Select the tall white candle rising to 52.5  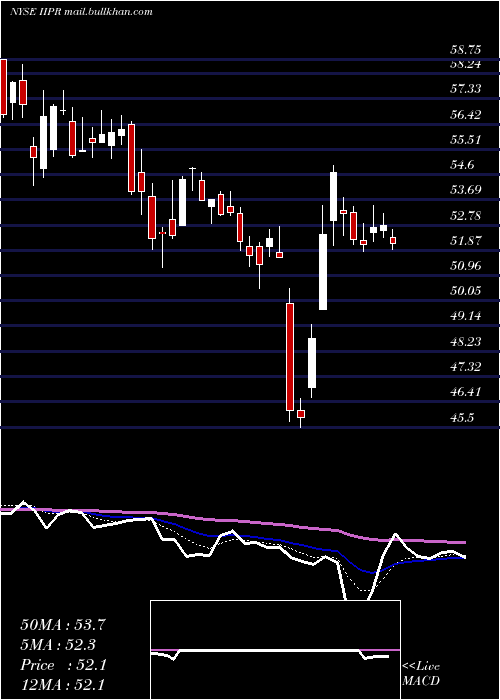(x=323, y=272)
